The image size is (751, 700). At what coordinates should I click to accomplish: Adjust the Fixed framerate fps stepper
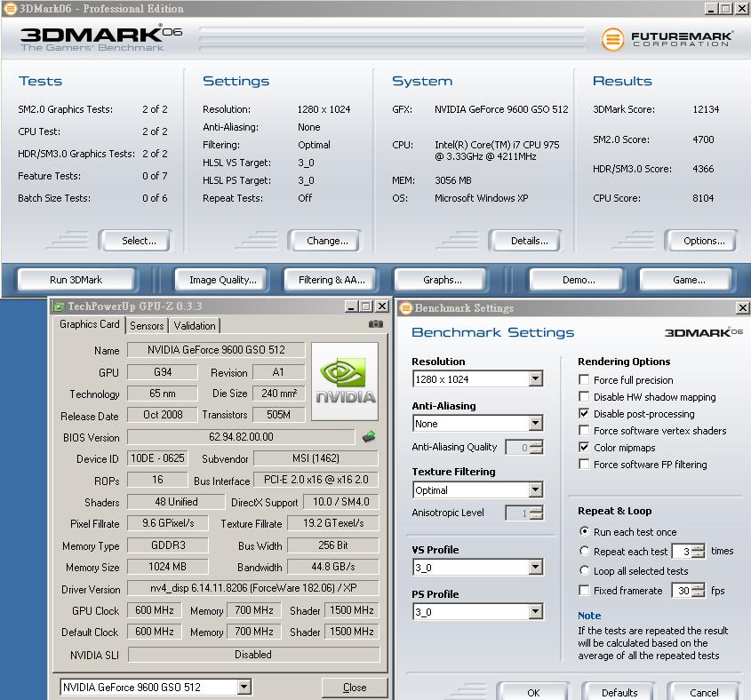(x=699, y=591)
